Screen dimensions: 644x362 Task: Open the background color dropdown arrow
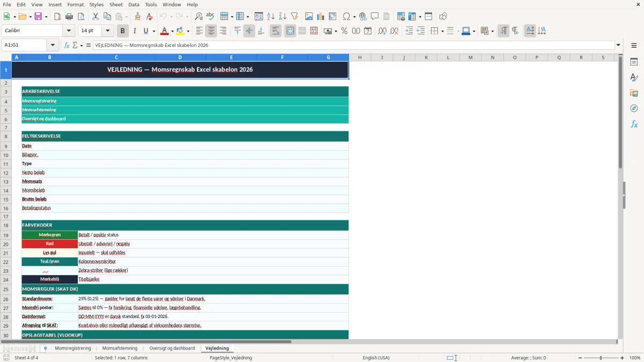coord(188,31)
